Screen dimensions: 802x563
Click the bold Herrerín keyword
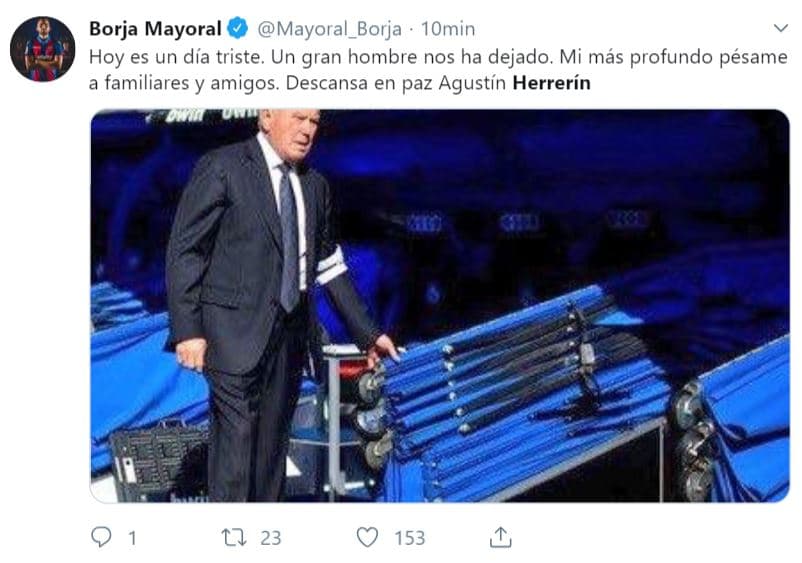click(551, 83)
